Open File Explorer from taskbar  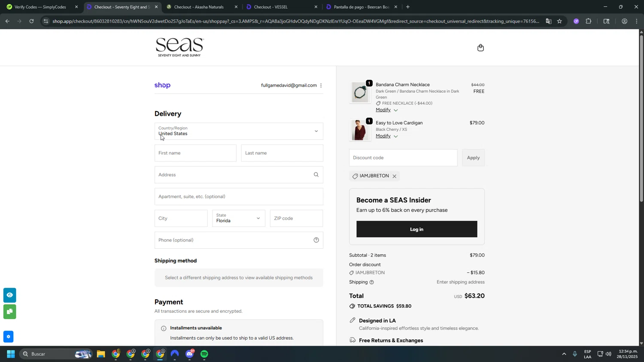click(101, 354)
